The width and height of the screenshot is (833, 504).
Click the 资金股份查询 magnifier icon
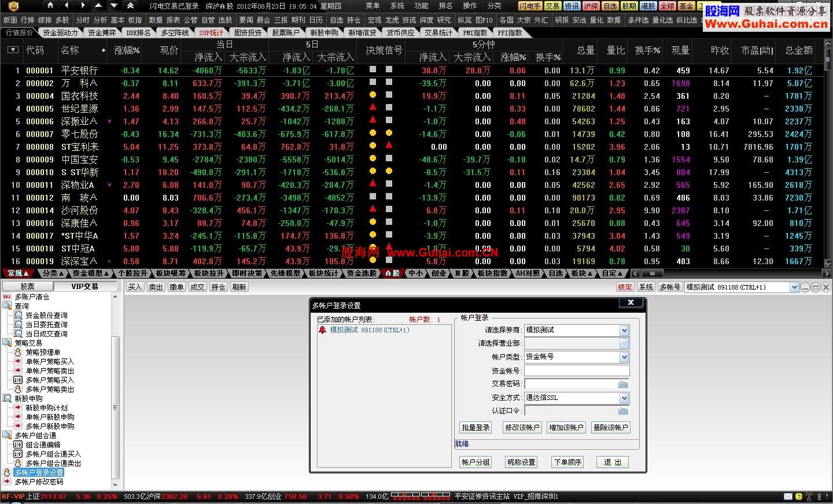18,315
